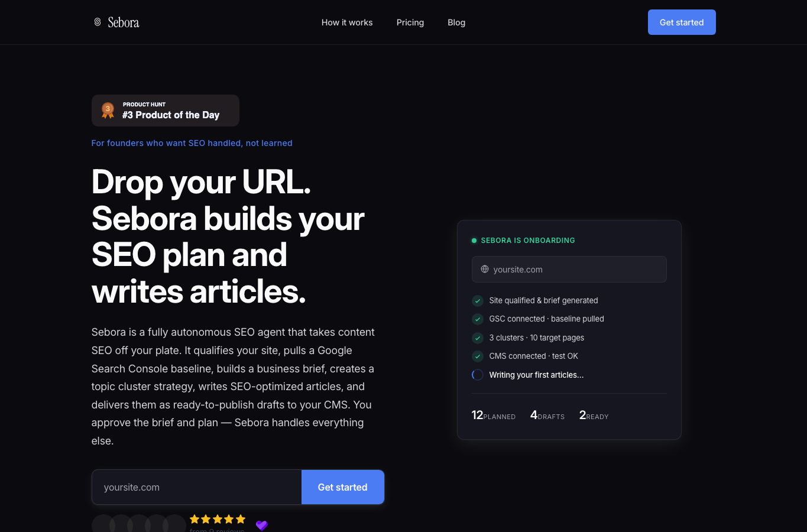Image resolution: width=807 pixels, height=532 pixels.
Task: Click checkmark next to GSC connected baseline pulled
Action: 478,319
